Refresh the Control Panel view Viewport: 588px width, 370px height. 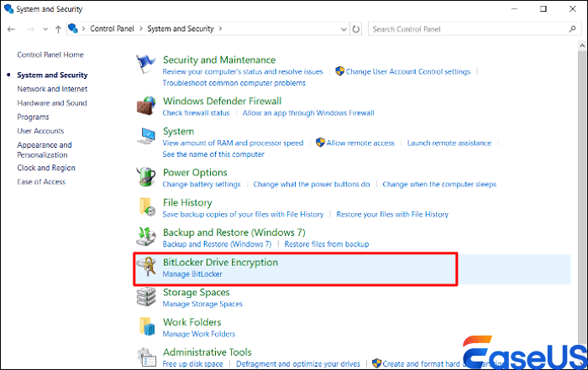click(x=356, y=29)
